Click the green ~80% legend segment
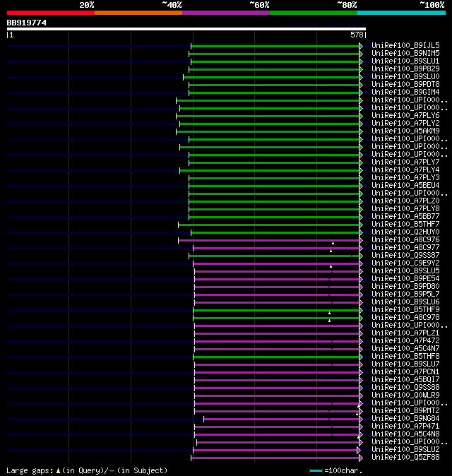Image resolution: width=452 pixels, height=476 pixels. pos(314,13)
